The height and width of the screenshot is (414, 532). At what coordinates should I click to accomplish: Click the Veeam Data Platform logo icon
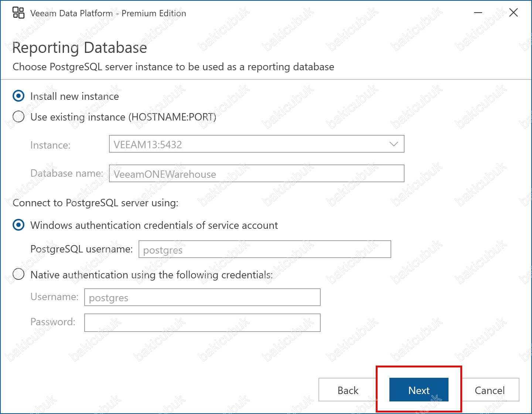tap(18, 13)
